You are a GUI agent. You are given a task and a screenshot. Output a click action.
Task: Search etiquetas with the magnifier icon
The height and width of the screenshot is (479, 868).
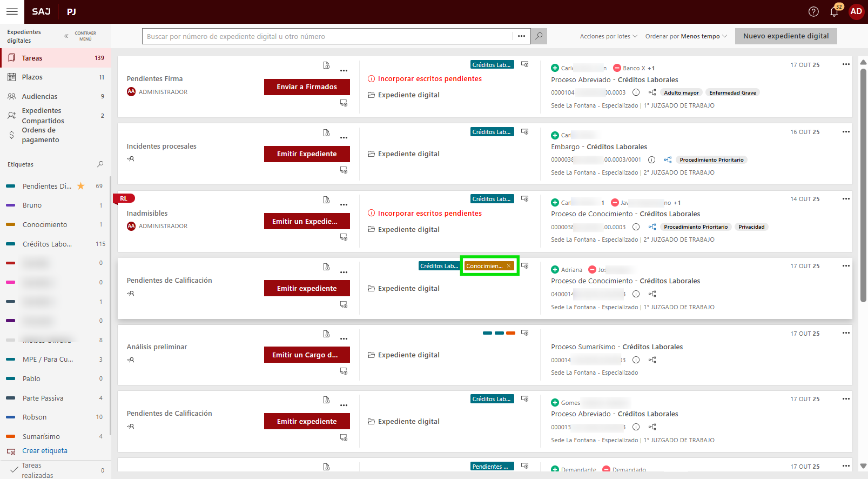pyautogui.click(x=100, y=164)
